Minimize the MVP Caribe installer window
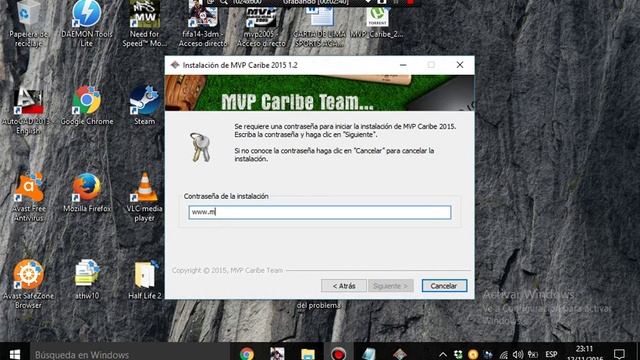640x360 pixels. pyautogui.click(x=403, y=65)
